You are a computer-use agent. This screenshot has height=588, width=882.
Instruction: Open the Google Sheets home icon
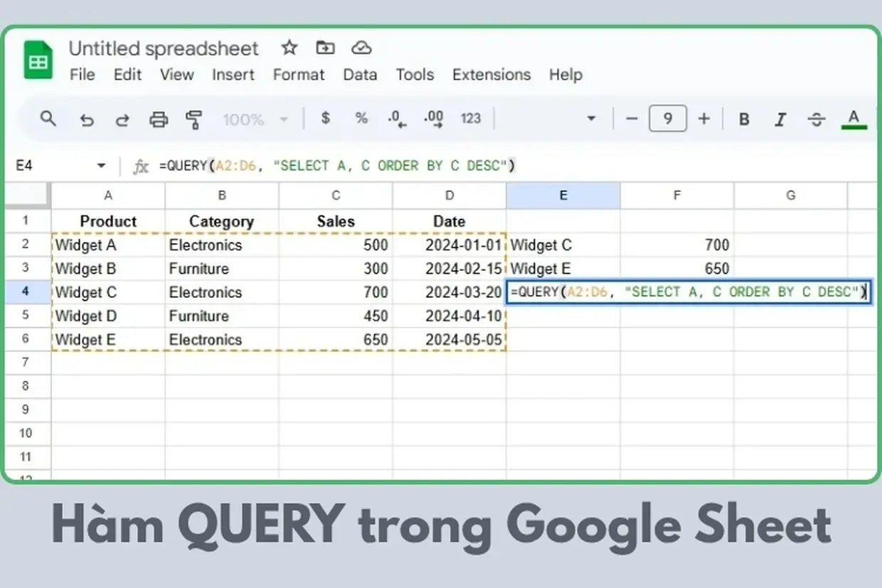pyautogui.click(x=38, y=60)
